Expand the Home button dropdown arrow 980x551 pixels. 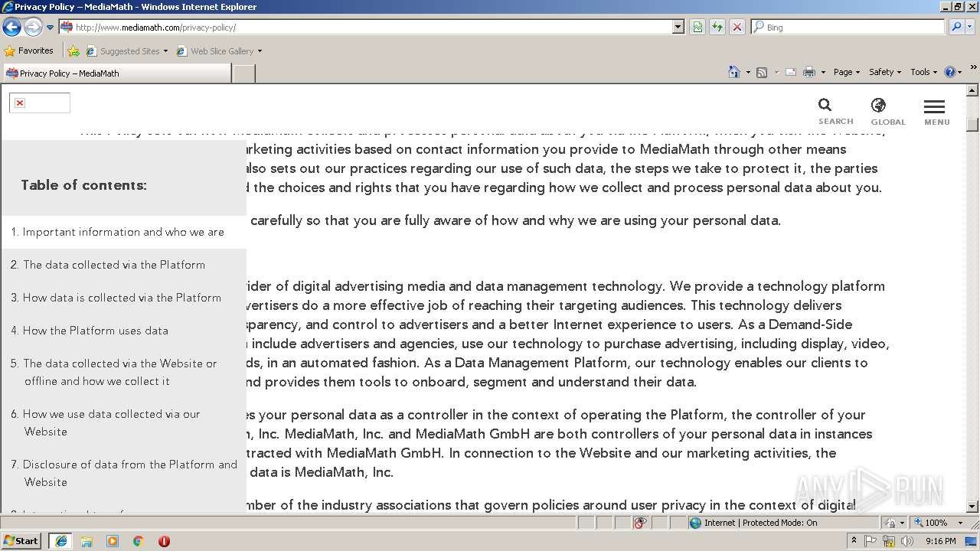746,72
